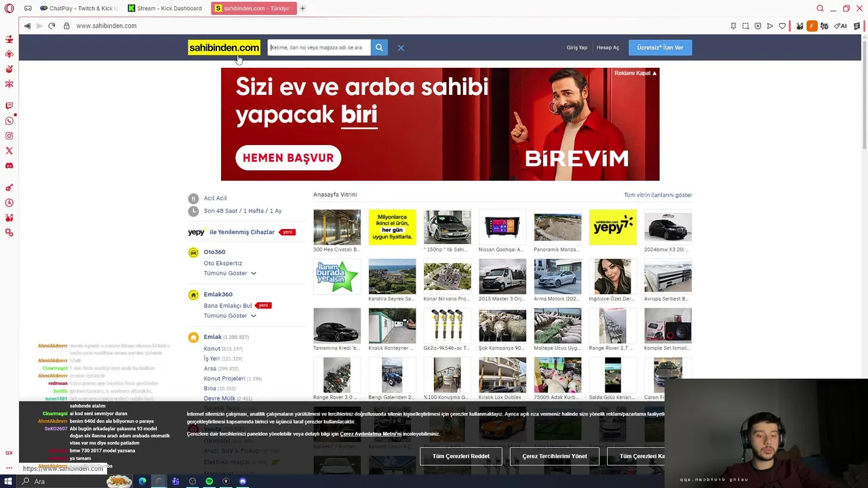The width and height of the screenshot is (868, 488).
Task: Open 2015 Master 3 listing thumbnail
Action: (502, 277)
